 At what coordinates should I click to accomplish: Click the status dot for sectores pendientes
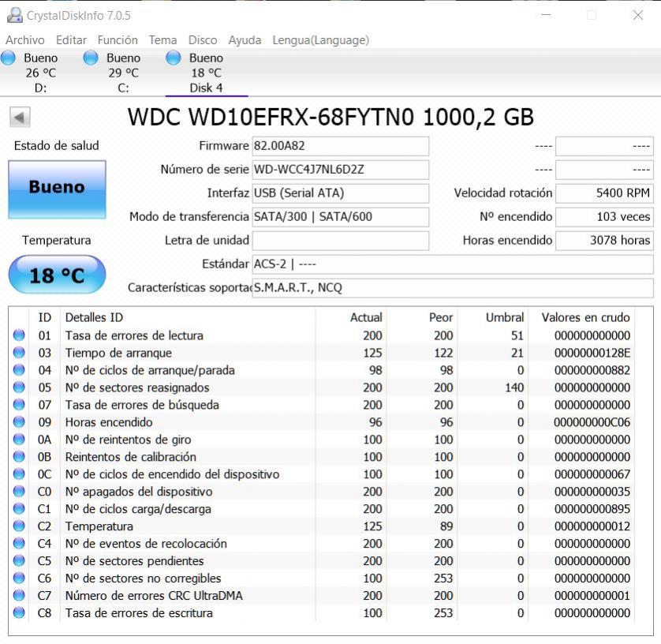coord(19,560)
